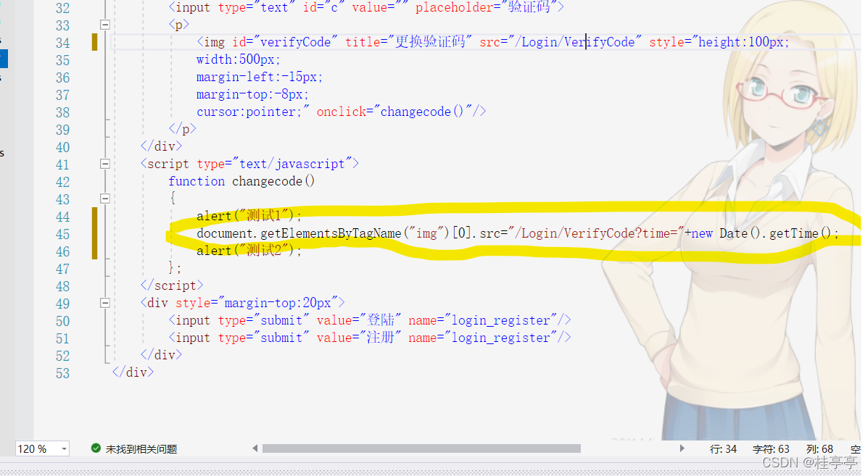The width and height of the screenshot is (868, 476).
Task: Click alert("测试1") on line 44
Action: [249, 216]
